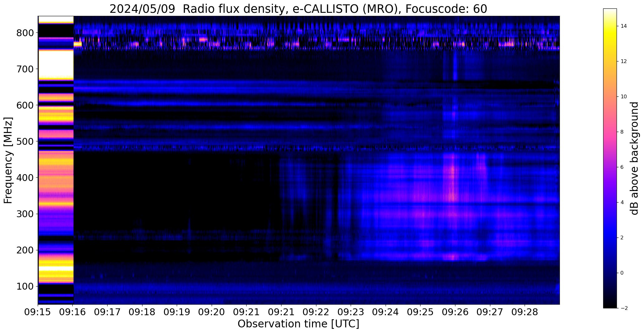Click the 09:23 time tick label

point(351,312)
